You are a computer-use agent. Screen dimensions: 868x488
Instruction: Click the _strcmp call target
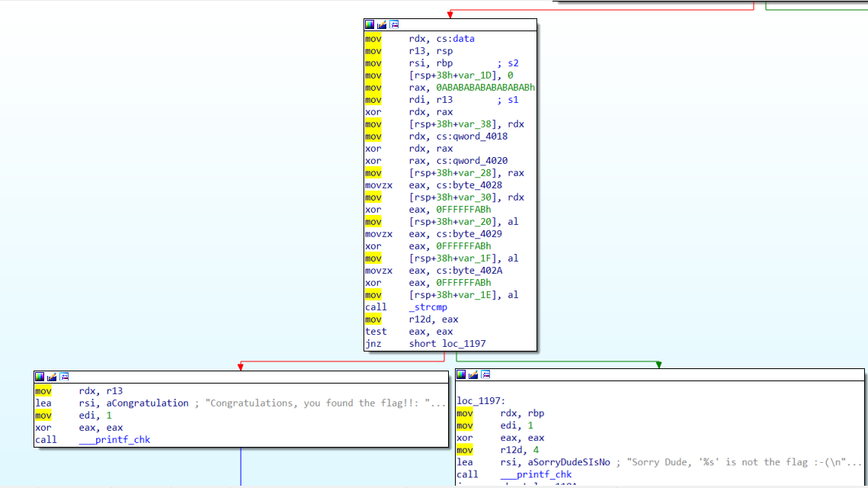point(428,307)
